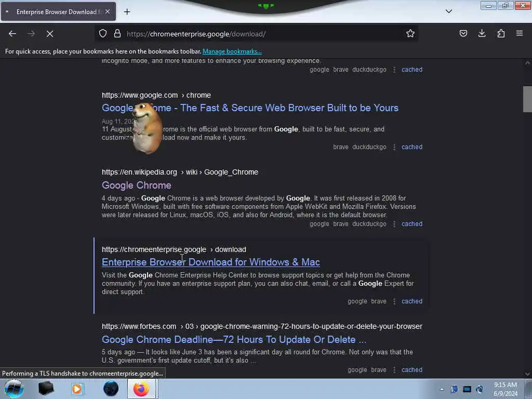The height and width of the screenshot is (399, 532).
Task: Open action center flag tray icon
Action: click(454, 389)
